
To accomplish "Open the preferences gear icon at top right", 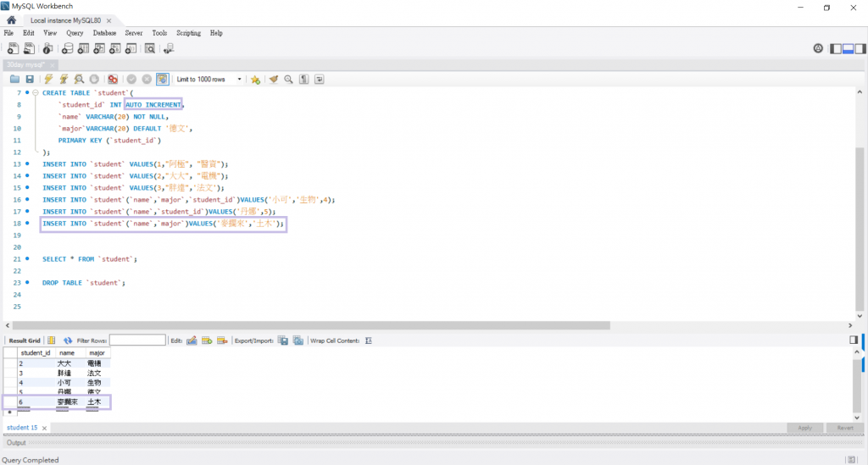I will 818,48.
